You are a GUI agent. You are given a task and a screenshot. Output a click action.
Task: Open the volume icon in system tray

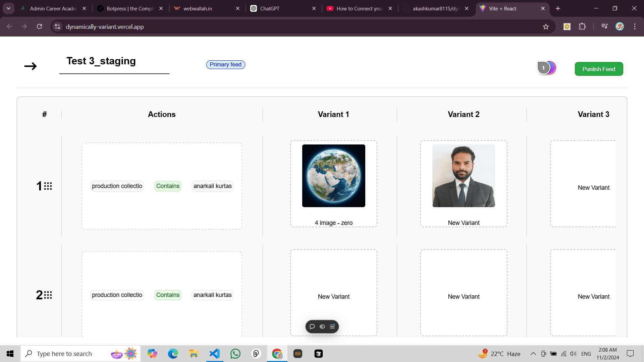573,354
